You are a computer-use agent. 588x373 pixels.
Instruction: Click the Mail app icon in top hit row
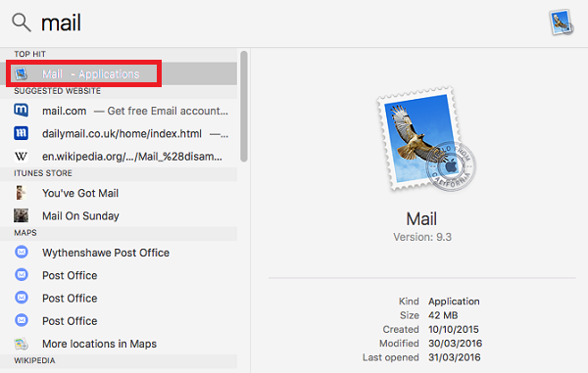coord(21,73)
